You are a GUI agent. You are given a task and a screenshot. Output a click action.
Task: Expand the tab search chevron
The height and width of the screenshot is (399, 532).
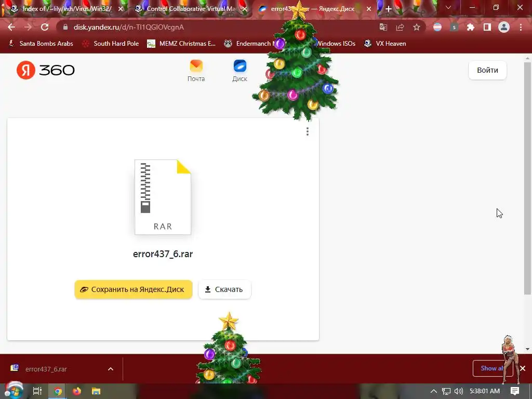pyautogui.click(x=448, y=7)
